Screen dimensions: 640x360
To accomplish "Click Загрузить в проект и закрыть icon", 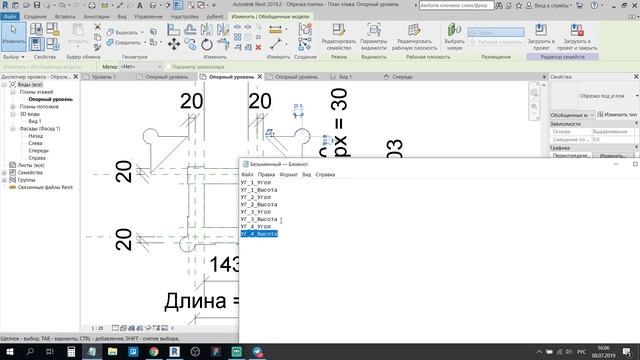I will [577, 37].
